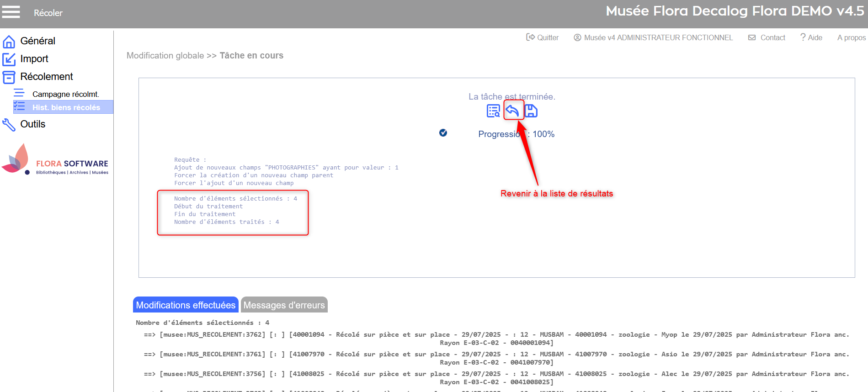Expand the Général menu section
Screen dimensions: 868x392
(37, 41)
